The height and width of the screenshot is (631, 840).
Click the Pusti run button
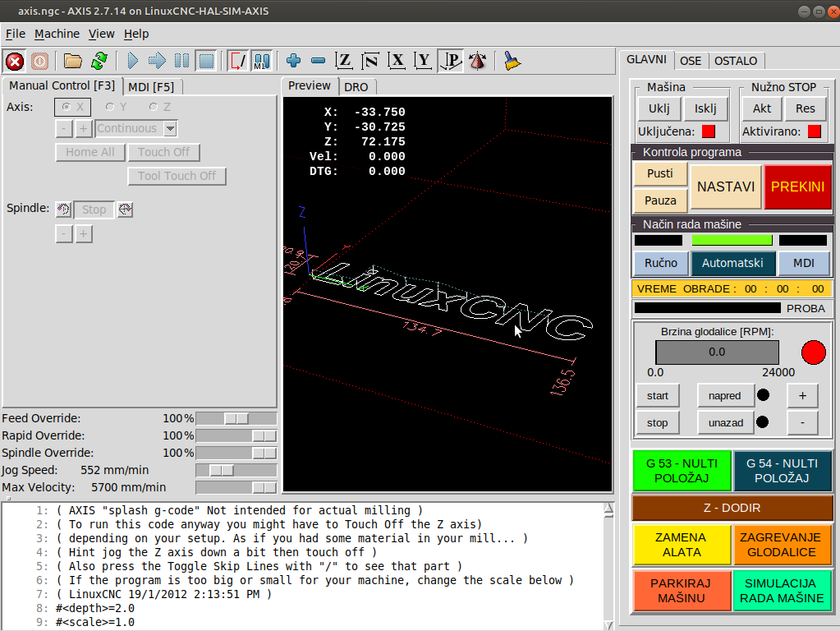[660, 173]
